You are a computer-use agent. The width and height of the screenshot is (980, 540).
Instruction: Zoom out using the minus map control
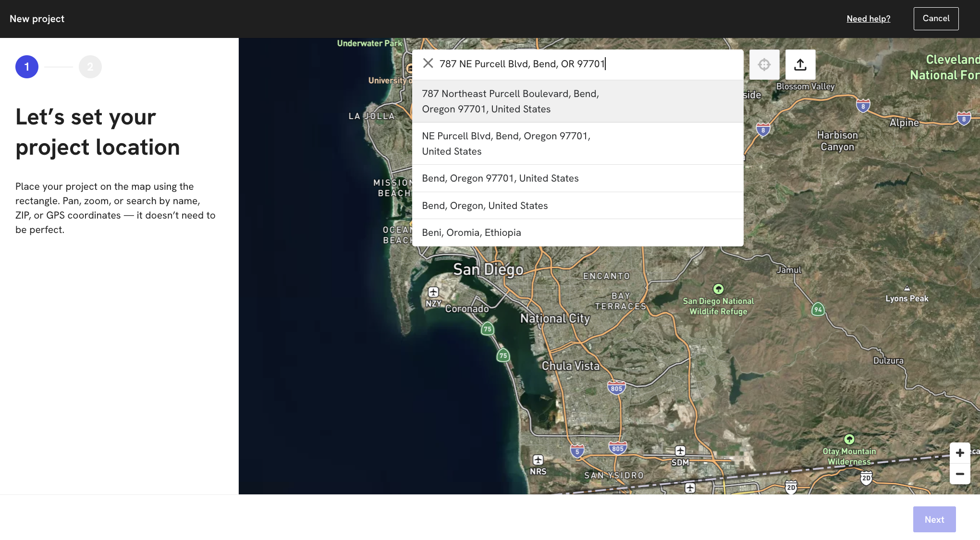[960, 474]
